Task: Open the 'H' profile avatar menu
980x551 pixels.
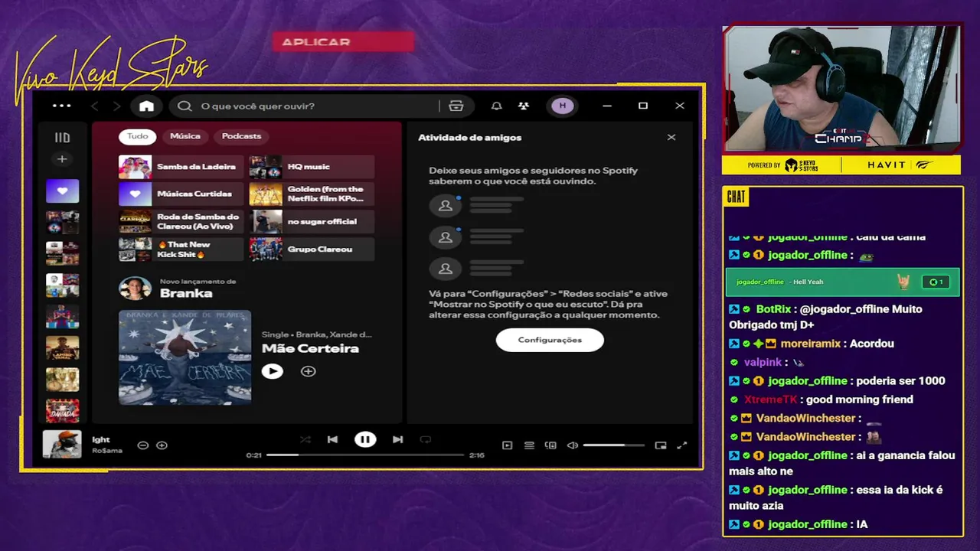Action: tap(563, 106)
